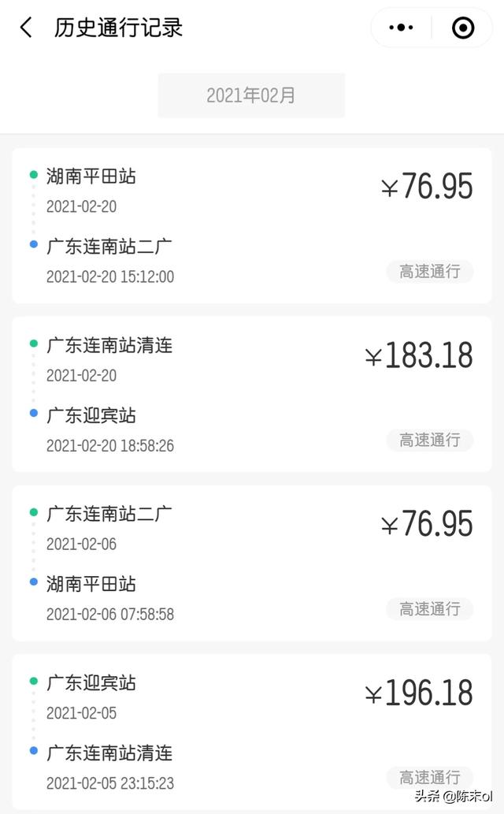Tap the green entry dot for 广东迎宾站
The width and height of the screenshot is (504, 814).
tap(33, 681)
